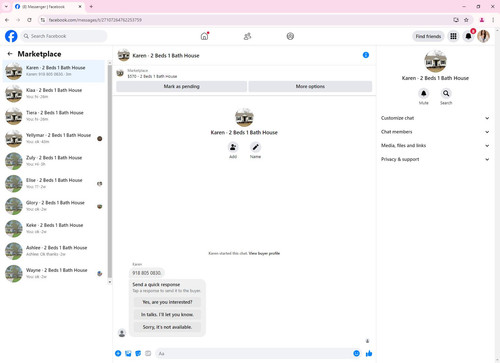Open the emoji picker in message box
This screenshot has width=500, height=363.
(356, 353)
